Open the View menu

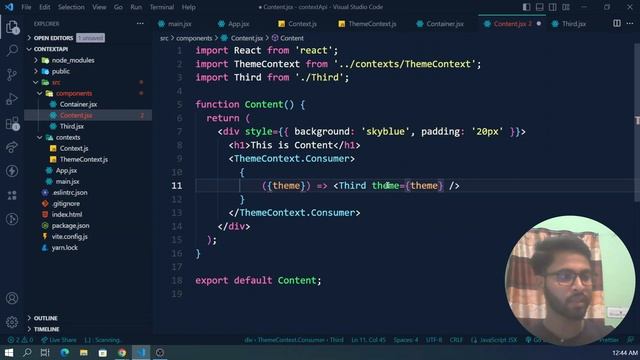point(99,7)
